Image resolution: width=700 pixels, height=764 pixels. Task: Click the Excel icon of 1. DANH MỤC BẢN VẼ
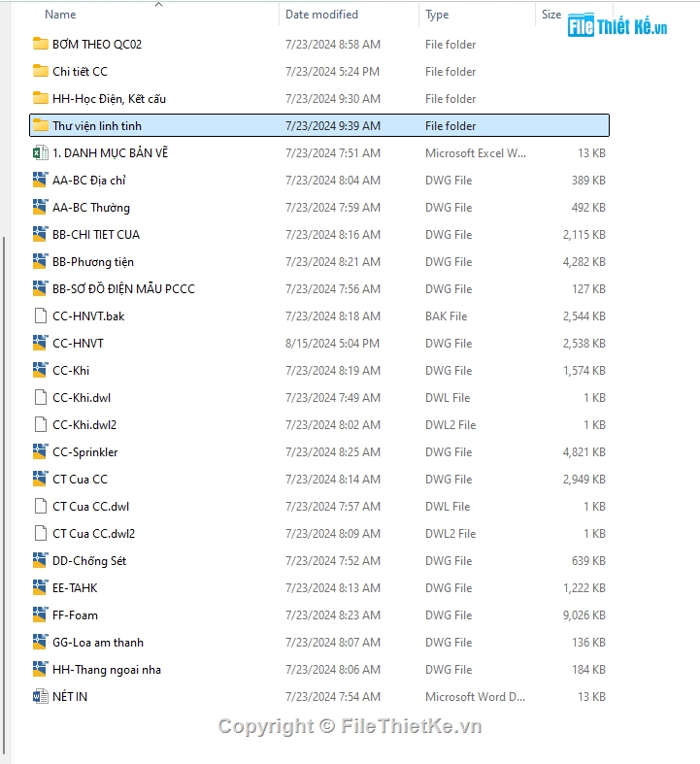coord(41,153)
